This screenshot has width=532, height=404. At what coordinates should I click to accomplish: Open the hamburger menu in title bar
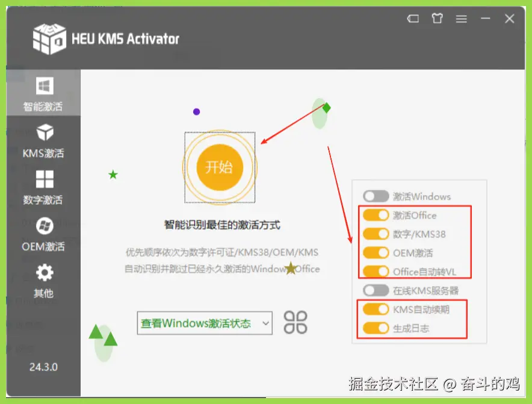(461, 19)
